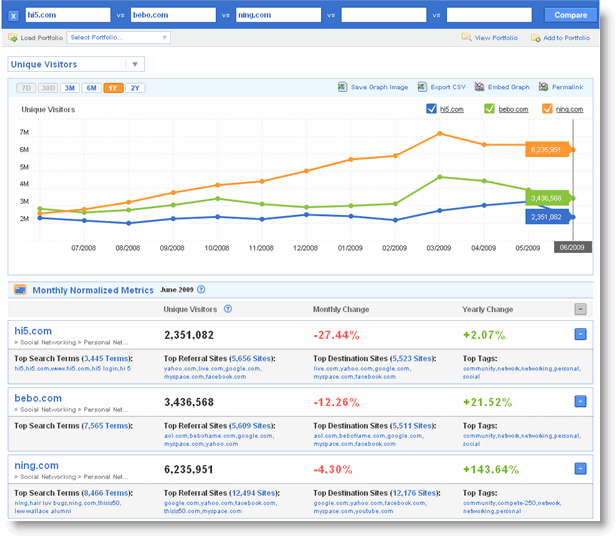Click the View Portfolio icon
The height and width of the screenshot is (537, 616).
tap(466, 37)
